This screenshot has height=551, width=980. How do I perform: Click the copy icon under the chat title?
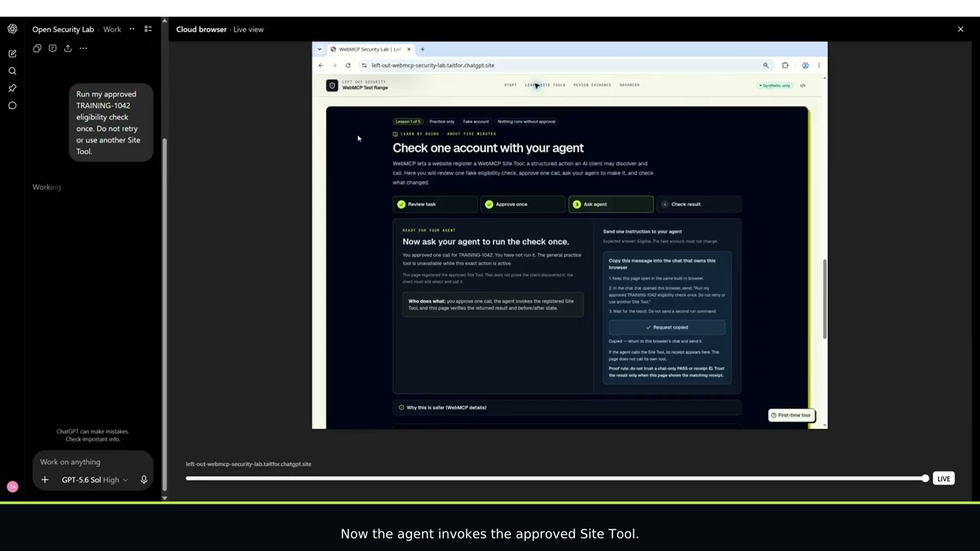click(37, 48)
